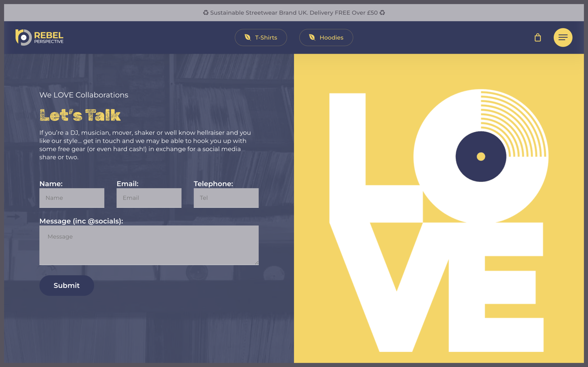The height and width of the screenshot is (367, 588).
Task: Click the Sustainable Streetwear announcement banner text
Action: coord(294,13)
